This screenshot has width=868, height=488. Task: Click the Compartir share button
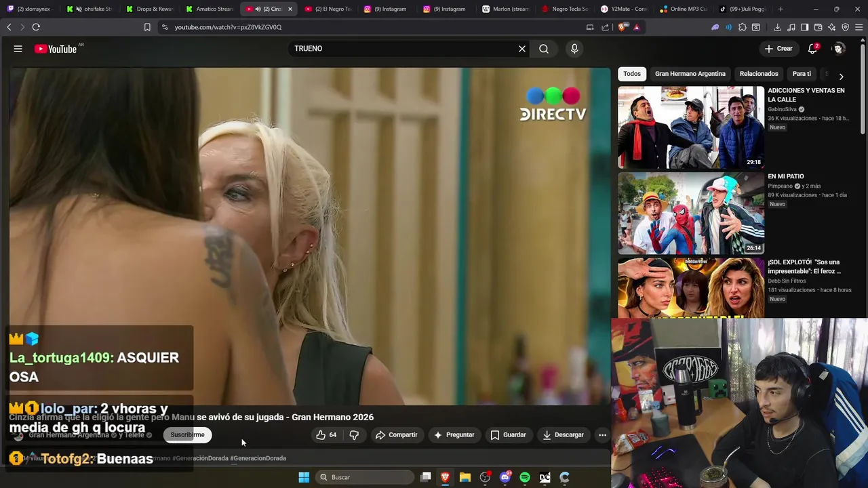coord(397,435)
